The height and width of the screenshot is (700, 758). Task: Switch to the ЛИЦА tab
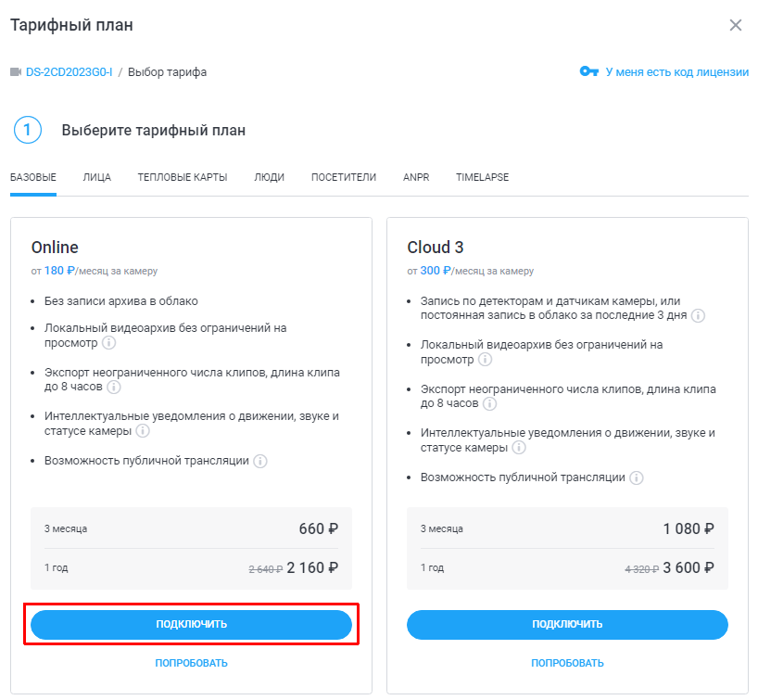96,177
